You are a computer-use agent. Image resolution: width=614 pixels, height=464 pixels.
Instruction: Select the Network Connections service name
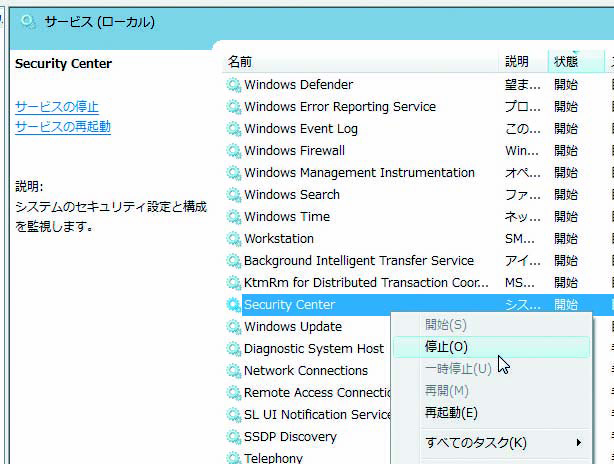tap(306, 370)
